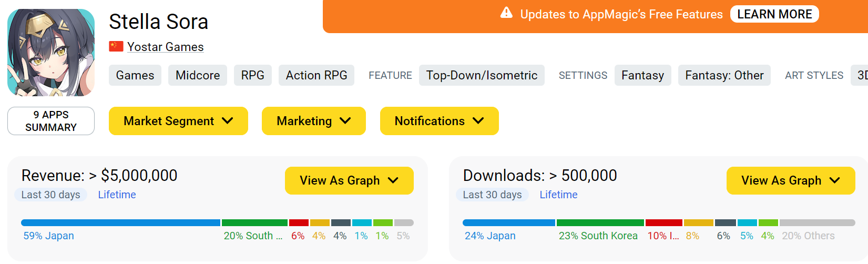This screenshot has width=868, height=264.
Task: Expand the Notifications dropdown
Action: coord(440,121)
